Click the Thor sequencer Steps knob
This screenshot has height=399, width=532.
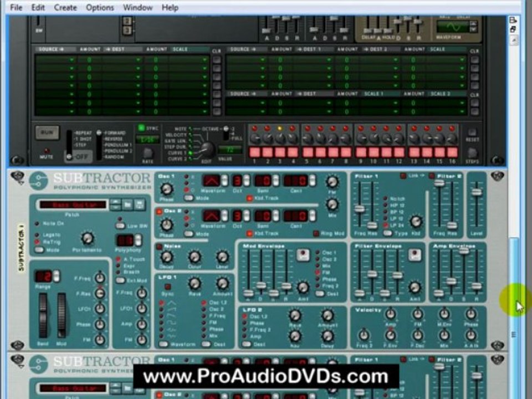point(472,153)
